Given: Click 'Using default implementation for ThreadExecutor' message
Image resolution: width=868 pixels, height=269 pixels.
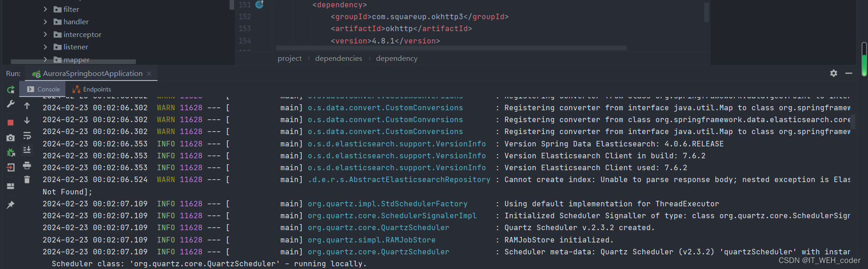Looking at the screenshot, I should (611, 204).
